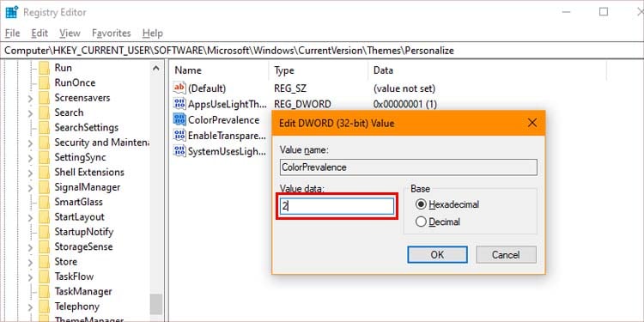Image resolution: width=644 pixels, height=322 pixels.
Task: Expand the SignalManager key
Action: coord(30,188)
